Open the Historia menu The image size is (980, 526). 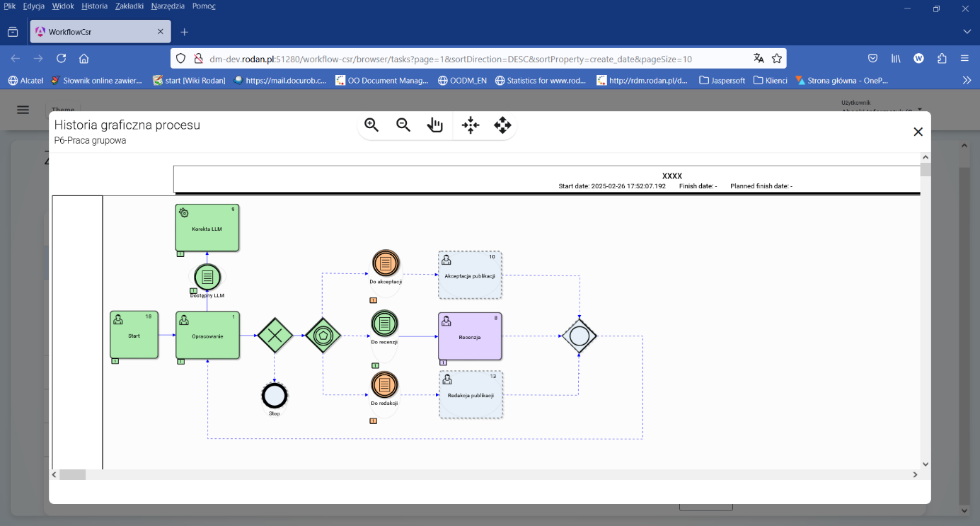pyautogui.click(x=94, y=5)
